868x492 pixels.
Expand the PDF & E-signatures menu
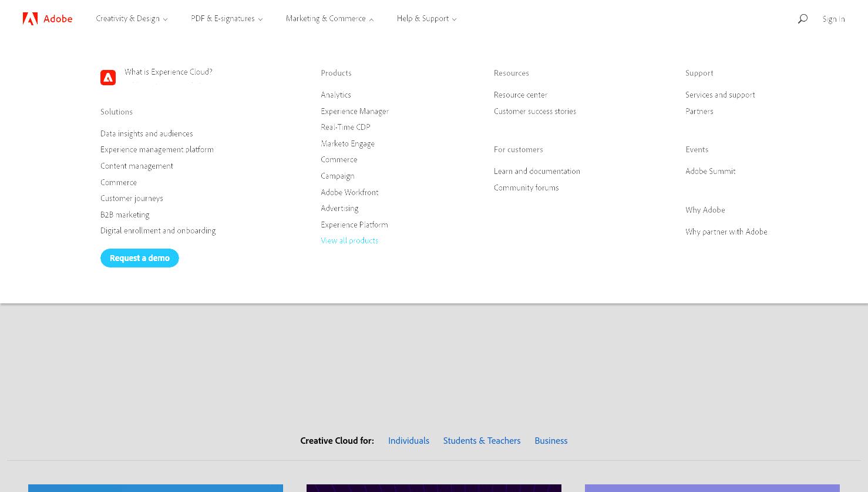227,19
